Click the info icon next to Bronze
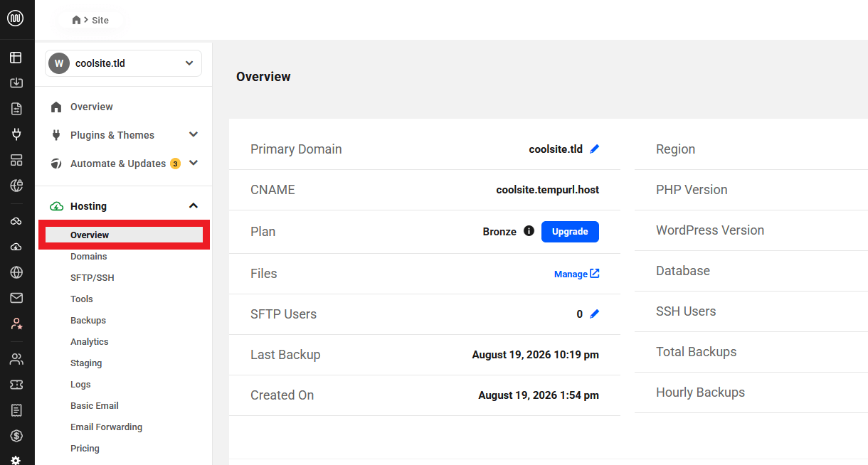This screenshot has width=868, height=465. 529,231
